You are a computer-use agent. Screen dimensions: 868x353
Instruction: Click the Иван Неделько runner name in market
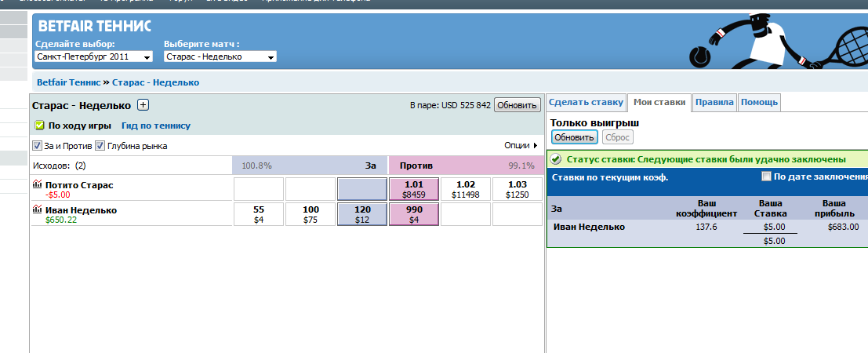[x=81, y=210]
